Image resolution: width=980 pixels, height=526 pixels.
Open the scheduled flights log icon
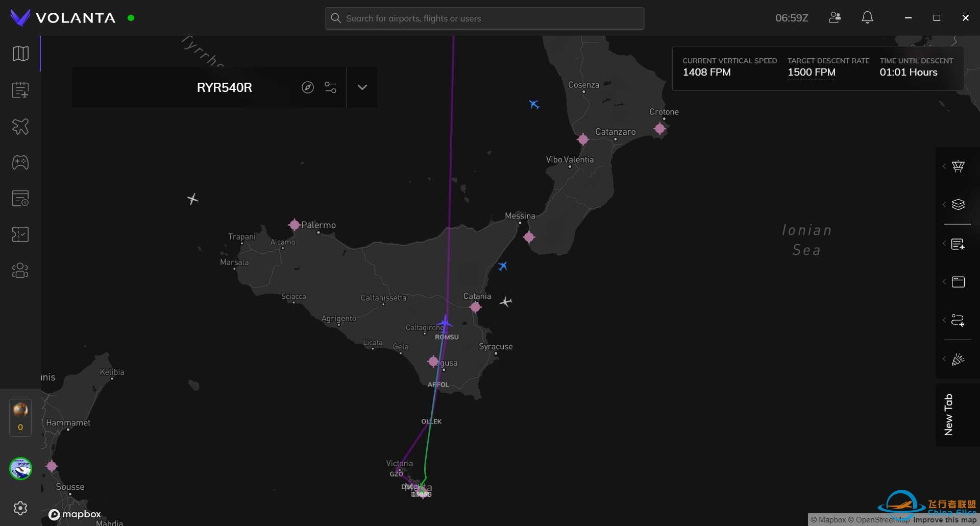pos(20,198)
